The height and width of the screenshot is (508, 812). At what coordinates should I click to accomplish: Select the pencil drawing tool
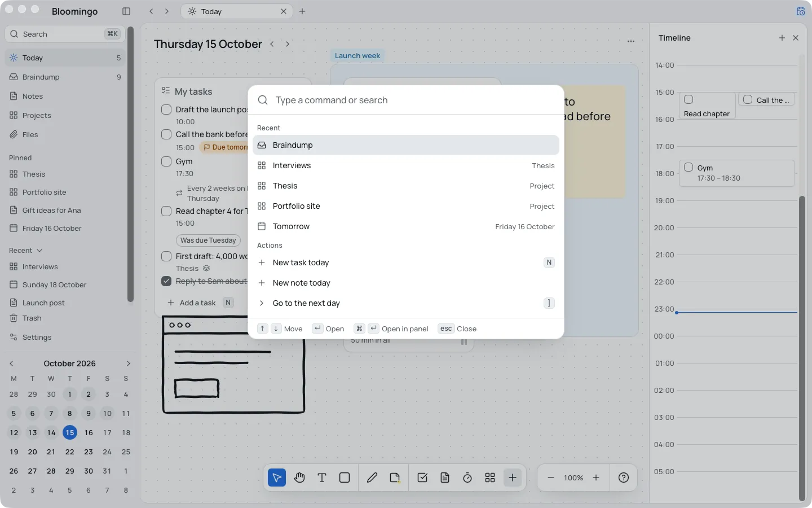(x=372, y=478)
